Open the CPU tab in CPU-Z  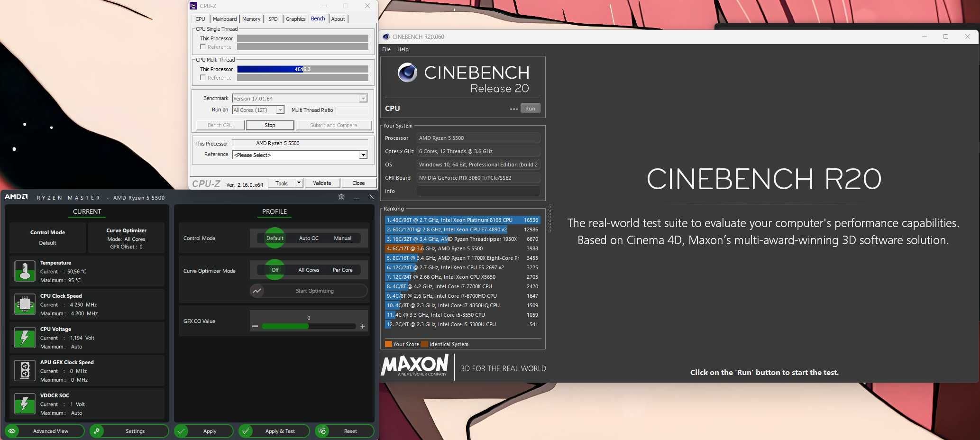200,19
